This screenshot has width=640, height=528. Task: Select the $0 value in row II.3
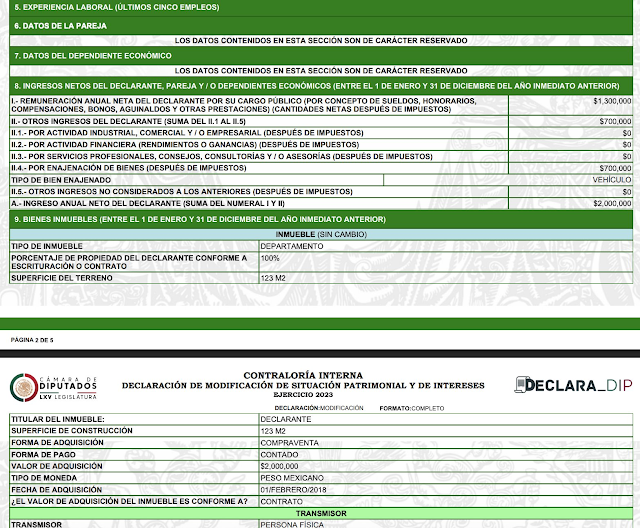(x=627, y=157)
